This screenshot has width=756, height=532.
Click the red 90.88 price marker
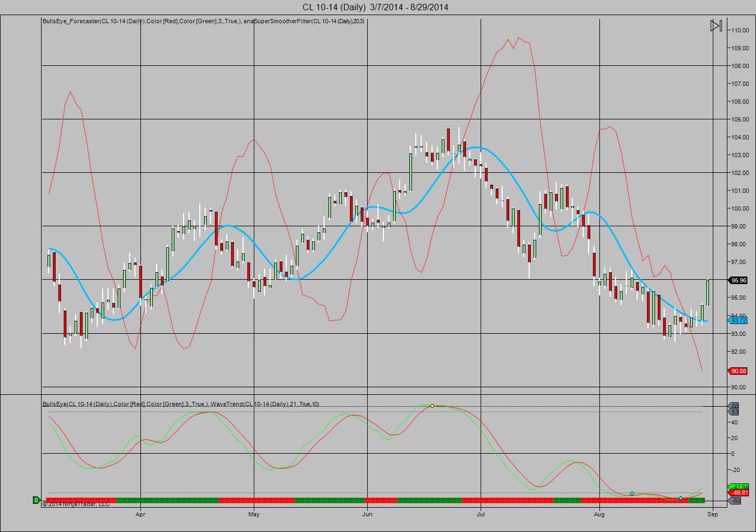pos(738,371)
